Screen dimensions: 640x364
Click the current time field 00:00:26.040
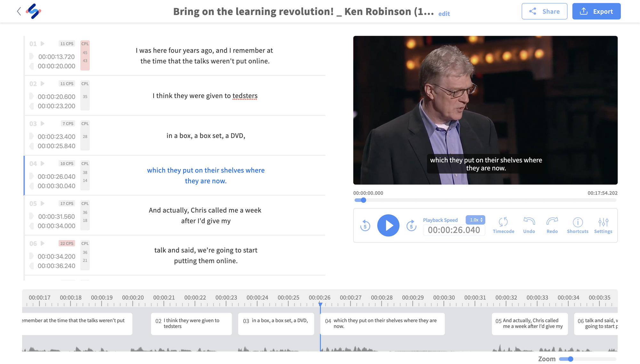pos(454,230)
